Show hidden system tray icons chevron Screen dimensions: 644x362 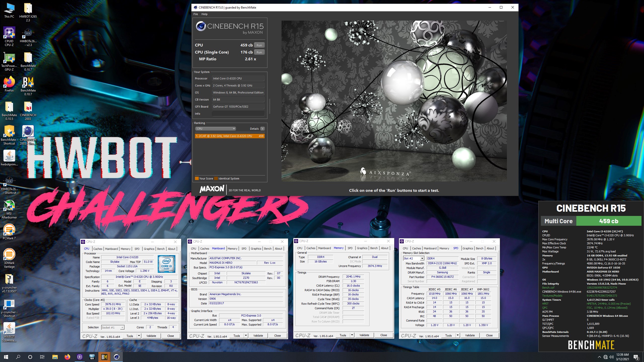point(599,357)
